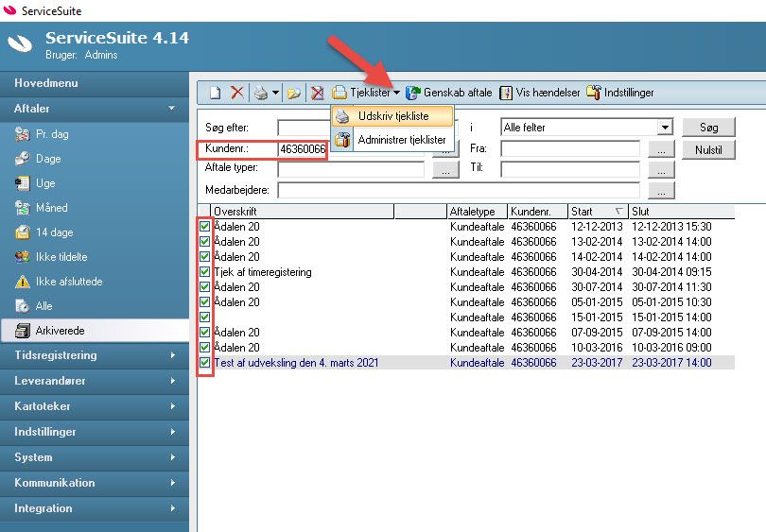Select Arkiverede in sidebar
This screenshot has width=766, height=532.
coord(95,331)
